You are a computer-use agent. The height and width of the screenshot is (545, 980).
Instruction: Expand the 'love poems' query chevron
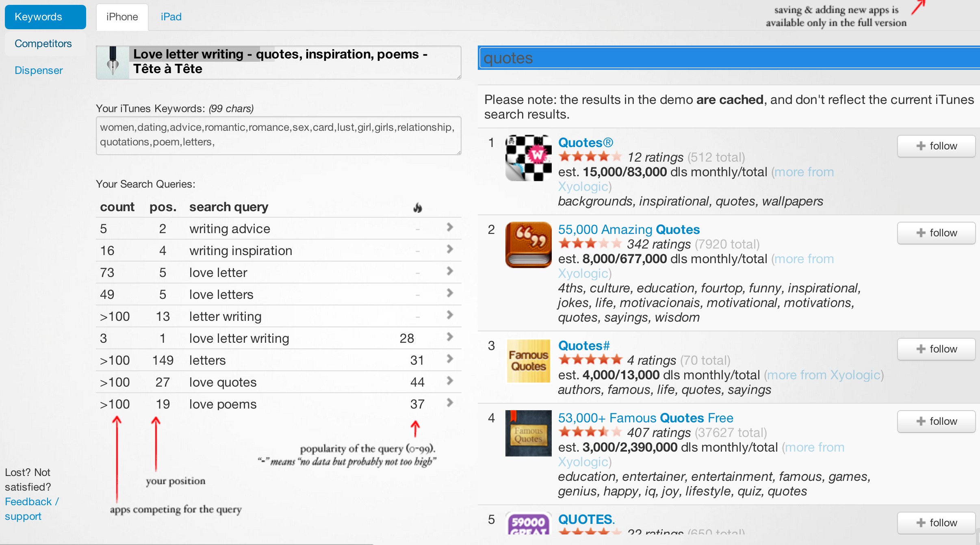(449, 403)
